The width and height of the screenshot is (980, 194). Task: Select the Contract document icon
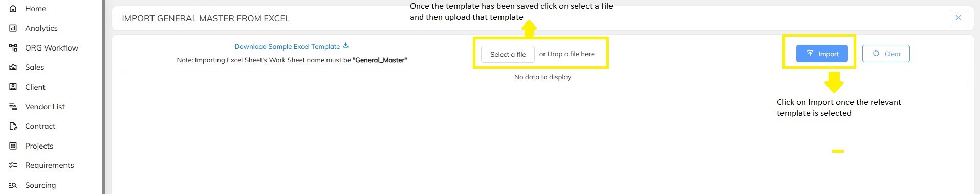coord(13,126)
